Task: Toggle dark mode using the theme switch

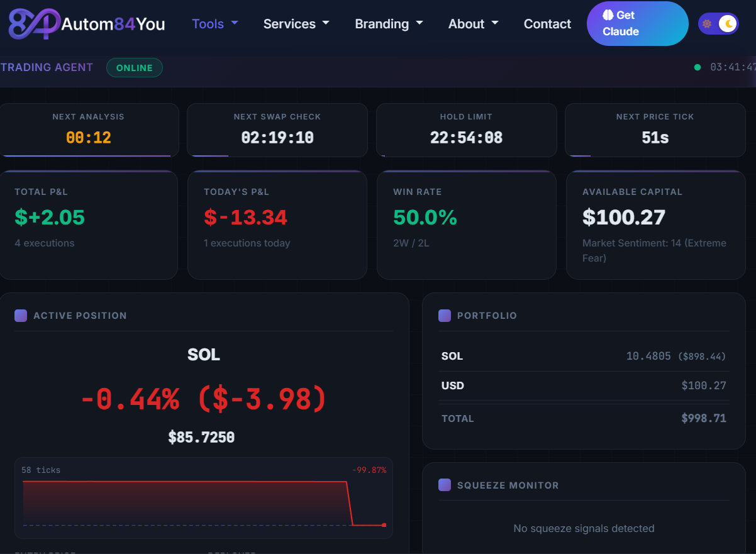Action: (718, 23)
